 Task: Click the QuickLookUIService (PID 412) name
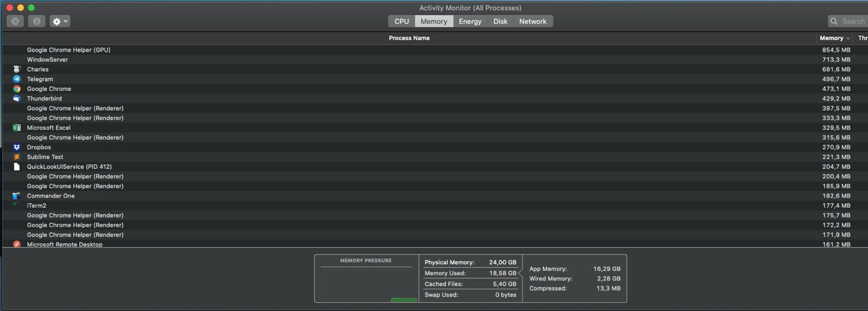(x=69, y=166)
